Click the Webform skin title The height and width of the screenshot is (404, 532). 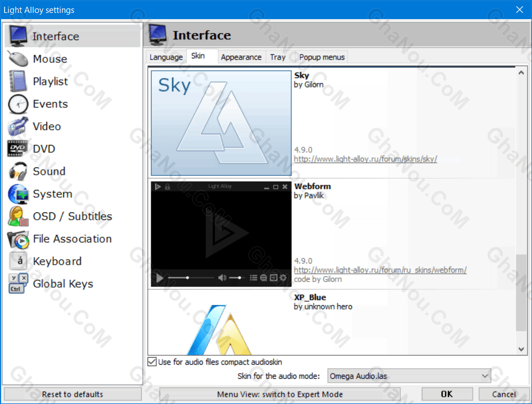pyautogui.click(x=313, y=186)
